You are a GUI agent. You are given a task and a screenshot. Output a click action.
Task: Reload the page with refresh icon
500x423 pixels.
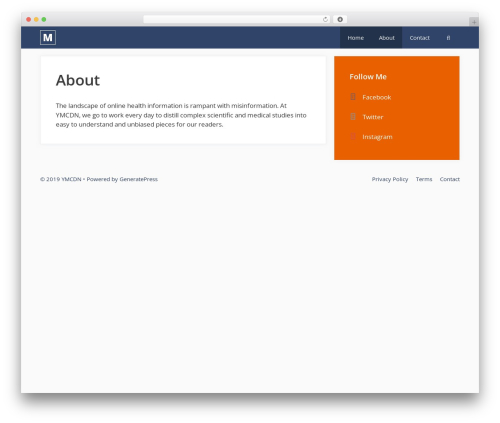pos(325,19)
